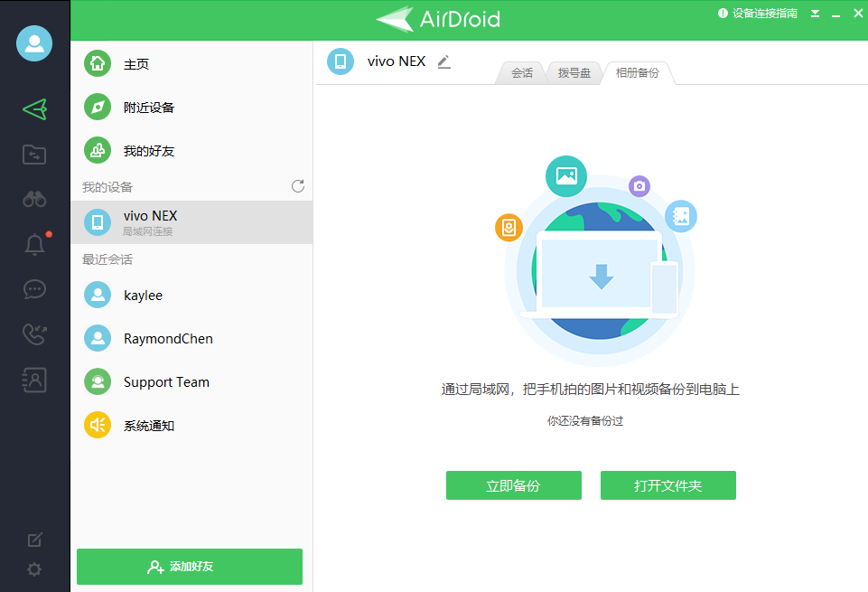Screen dimensions: 868x592
Task: Switch to the 拨号盘 dialpad tab
Action: pos(574,73)
